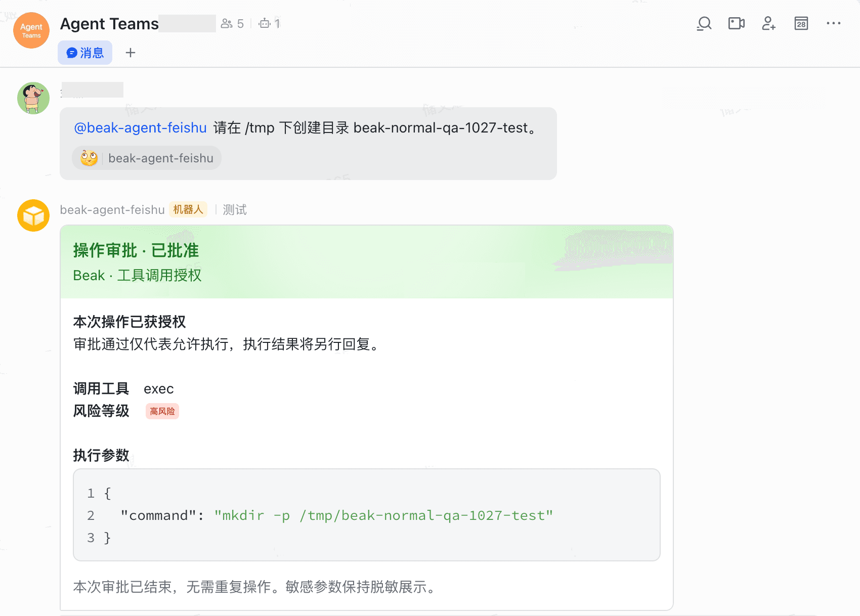
Task: Click the 本次审批已结束 footer note
Action: tap(255, 587)
